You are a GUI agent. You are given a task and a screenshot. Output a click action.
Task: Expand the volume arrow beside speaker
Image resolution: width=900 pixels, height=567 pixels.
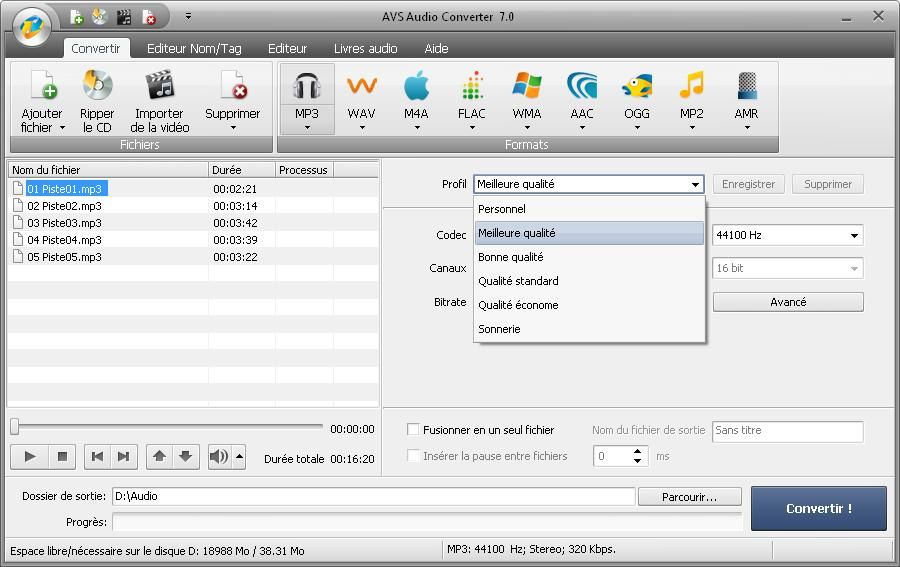click(x=239, y=457)
